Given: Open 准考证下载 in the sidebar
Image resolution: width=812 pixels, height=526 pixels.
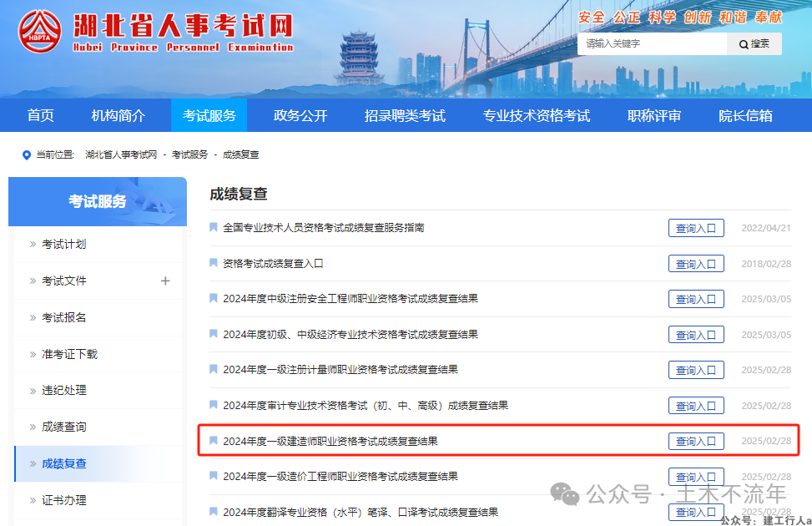Looking at the screenshot, I should point(69,354).
